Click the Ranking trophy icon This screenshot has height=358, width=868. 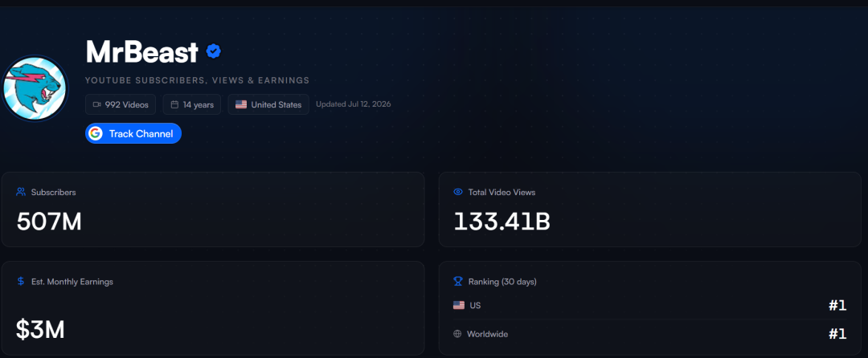click(x=458, y=281)
